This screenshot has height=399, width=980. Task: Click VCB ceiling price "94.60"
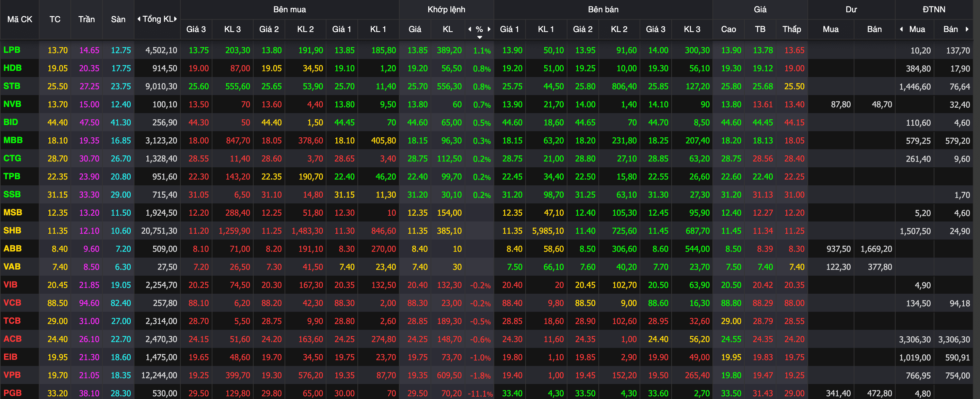89,303
